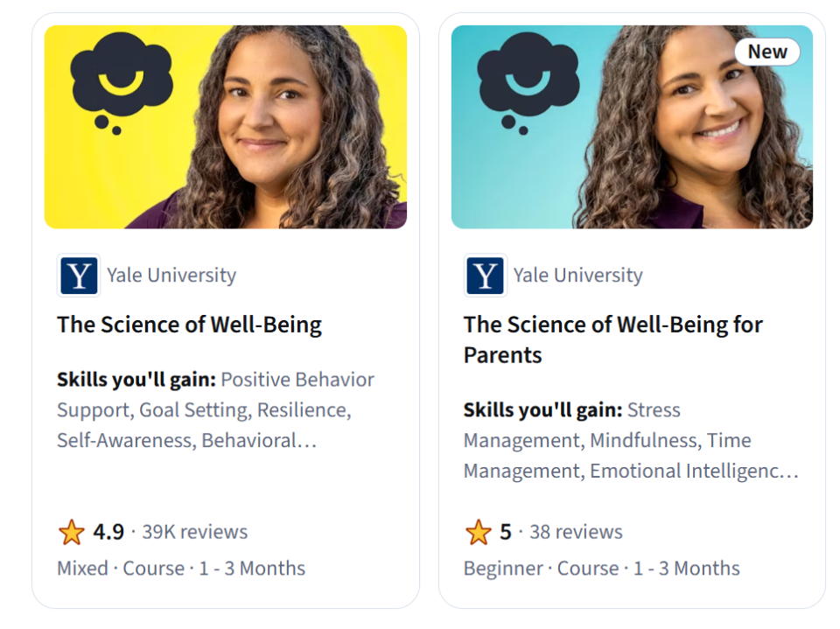Open the teal Parents course thumbnail image
This screenshot has width=840, height=629.
pos(632,127)
